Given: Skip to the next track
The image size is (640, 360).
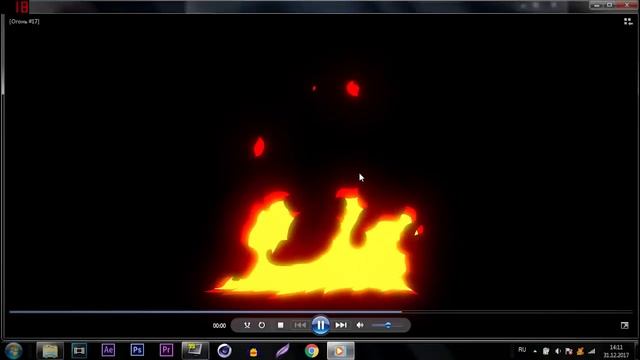Looking at the screenshot, I should 341,325.
